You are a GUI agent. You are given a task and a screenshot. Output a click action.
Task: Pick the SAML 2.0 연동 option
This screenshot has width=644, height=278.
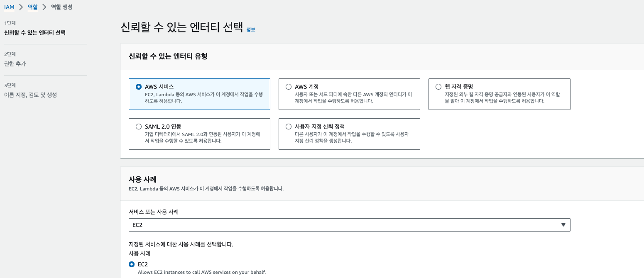coord(139,127)
